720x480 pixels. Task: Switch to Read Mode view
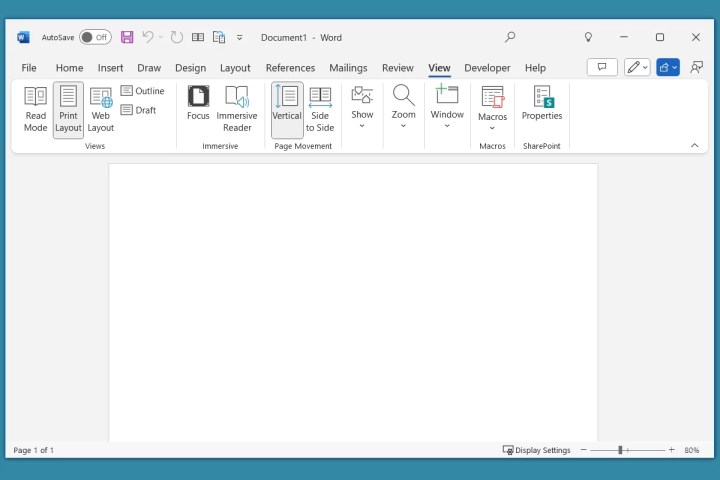(36, 109)
